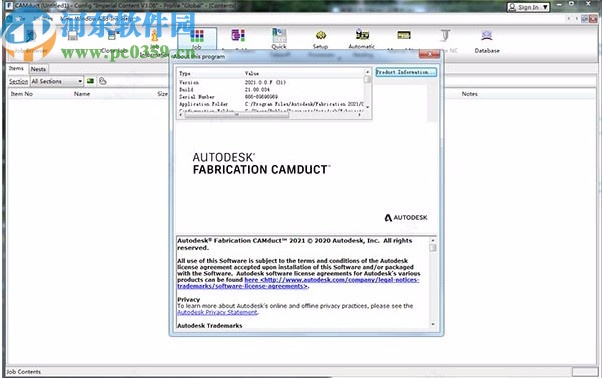
Task: Open the Sign In dropdown
Action: coord(528,7)
